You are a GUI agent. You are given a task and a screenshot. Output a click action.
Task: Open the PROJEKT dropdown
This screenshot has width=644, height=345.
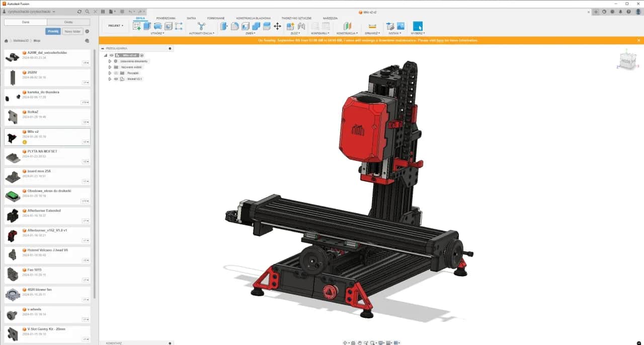115,25
